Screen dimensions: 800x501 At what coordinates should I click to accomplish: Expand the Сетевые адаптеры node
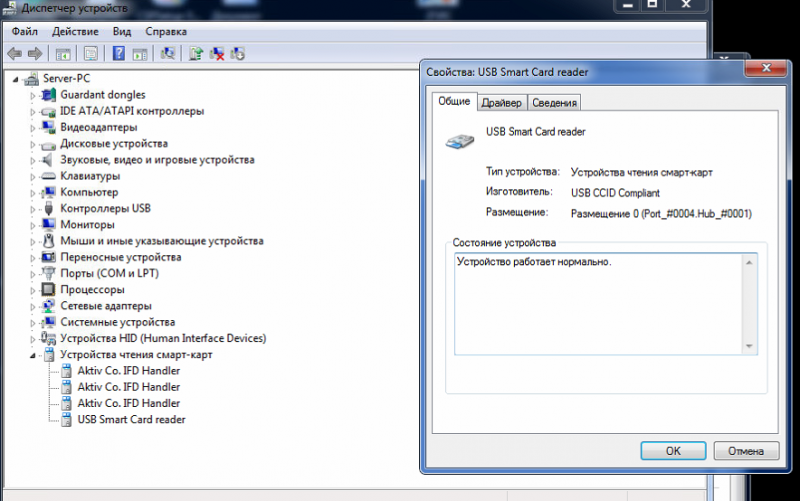pyautogui.click(x=33, y=307)
